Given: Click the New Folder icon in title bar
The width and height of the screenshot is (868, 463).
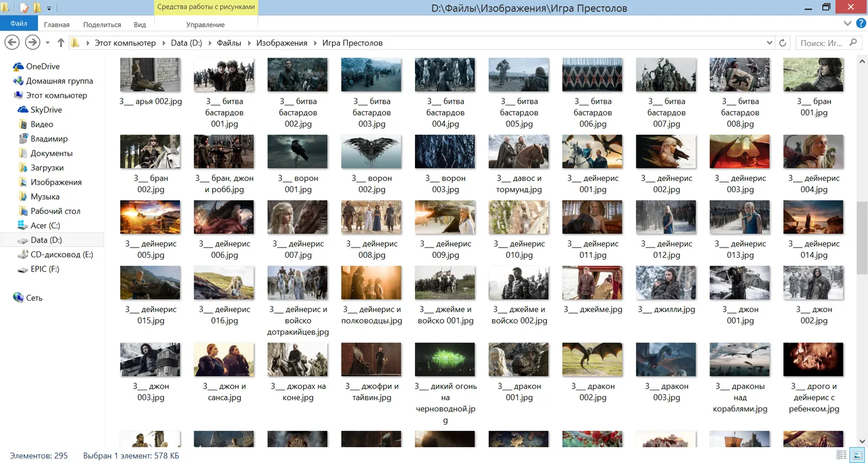Looking at the screenshot, I should (x=37, y=8).
